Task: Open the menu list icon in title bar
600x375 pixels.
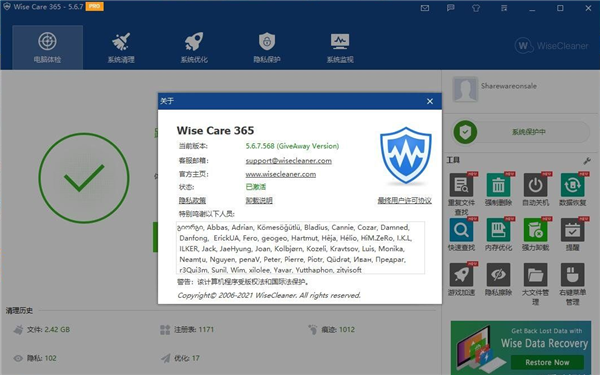Action: point(504,8)
